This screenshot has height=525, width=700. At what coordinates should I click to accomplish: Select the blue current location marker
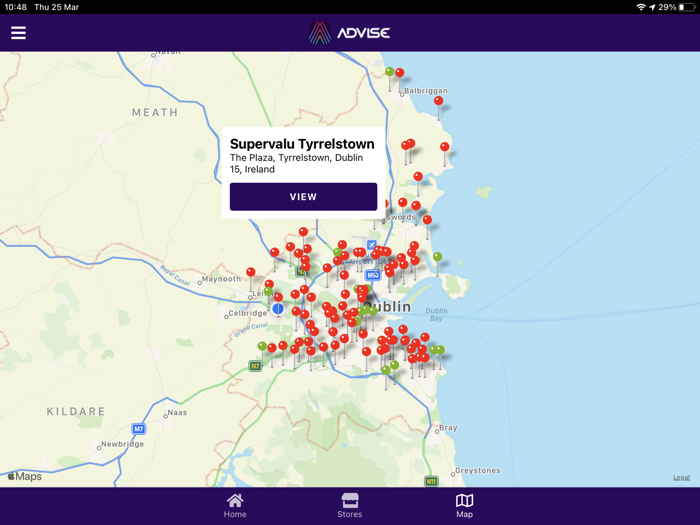[278, 308]
